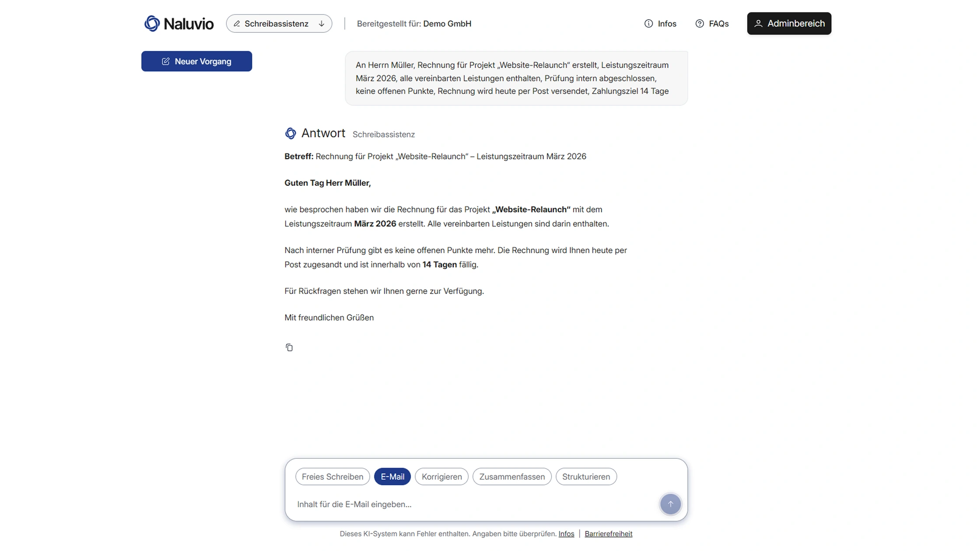
Task: Open the Adminbereich
Action: coord(789,24)
